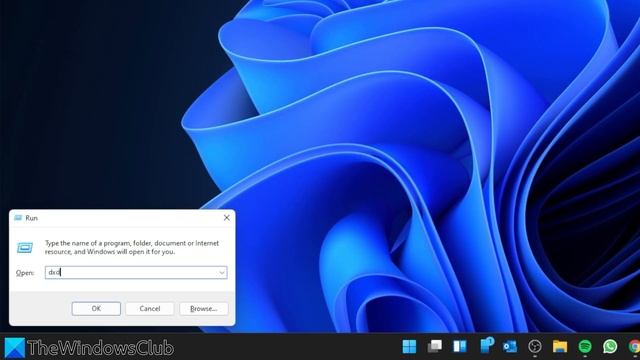Close the Run dialog with X
This screenshot has height=360, width=640.
tap(227, 218)
